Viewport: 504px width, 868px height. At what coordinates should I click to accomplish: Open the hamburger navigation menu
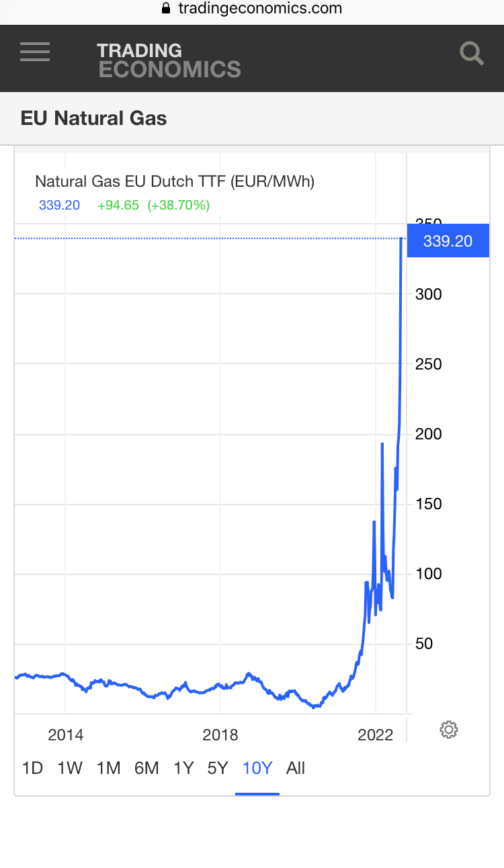tap(35, 52)
